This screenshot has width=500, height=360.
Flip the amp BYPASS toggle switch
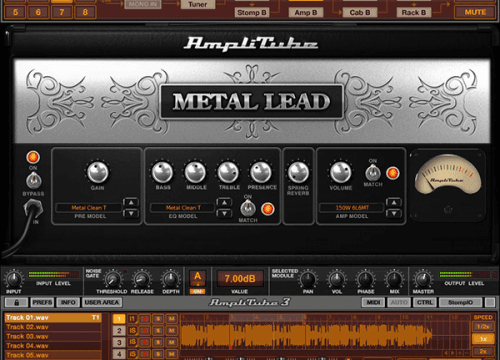33,181
